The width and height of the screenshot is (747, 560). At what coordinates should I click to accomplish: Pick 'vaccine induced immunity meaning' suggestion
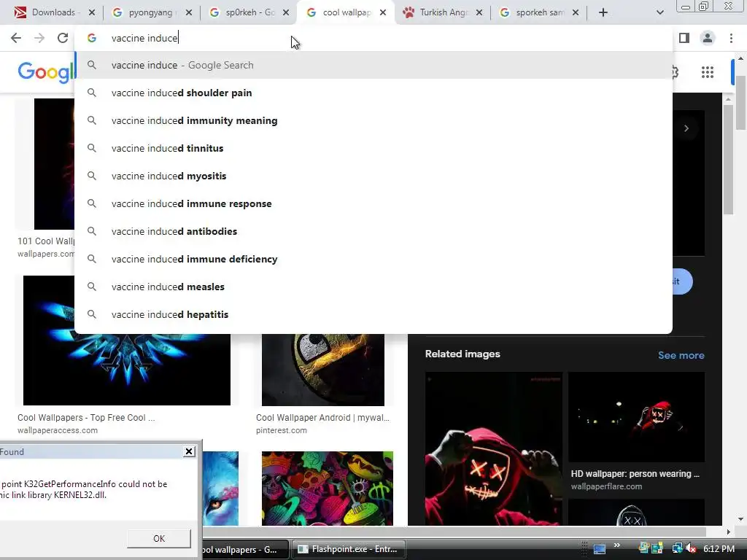pos(373,120)
